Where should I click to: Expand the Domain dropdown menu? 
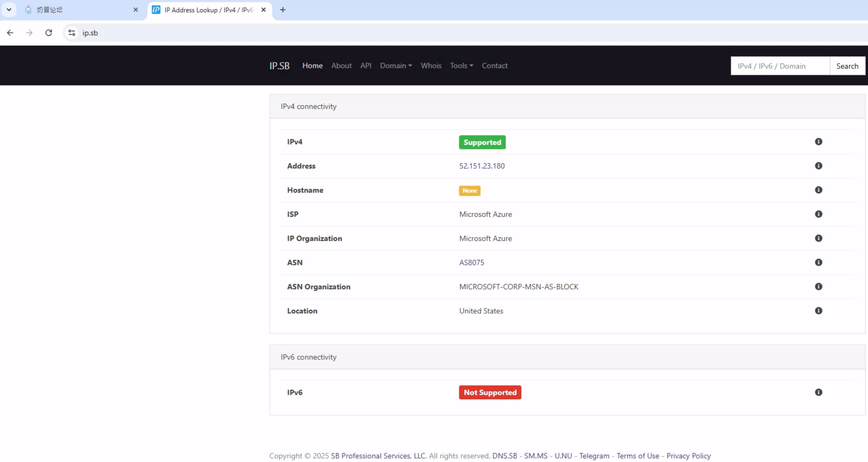[396, 65]
